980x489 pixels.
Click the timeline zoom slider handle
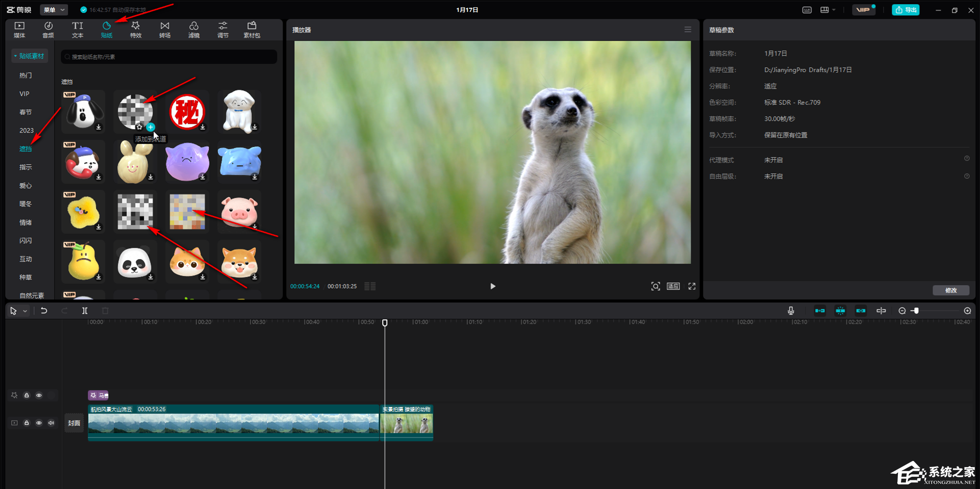(916, 311)
